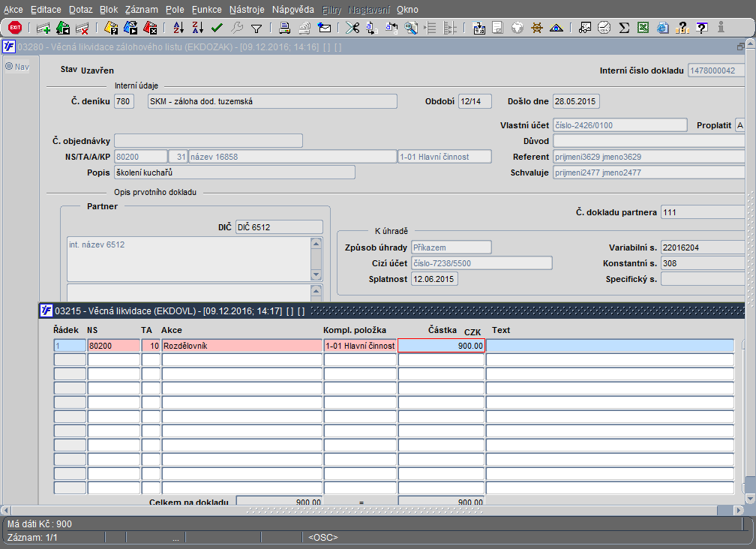
Task: Open the Záznam menu
Action: click(141, 10)
